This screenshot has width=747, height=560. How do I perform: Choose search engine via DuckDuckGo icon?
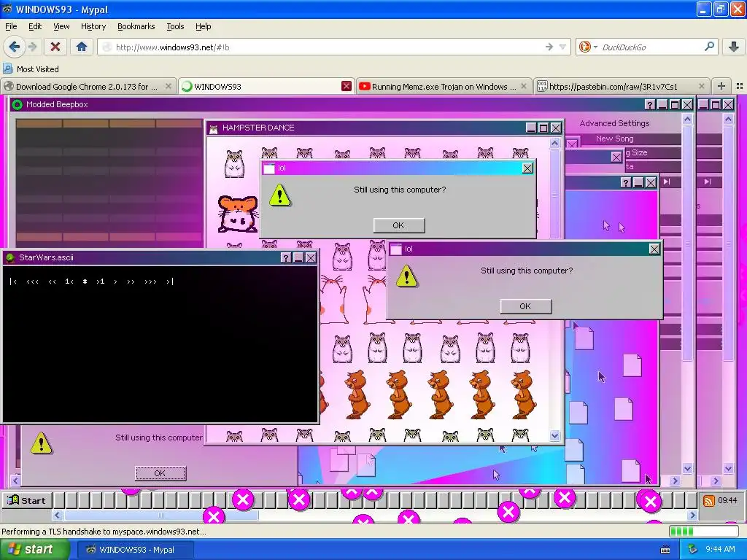tap(585, 47)
